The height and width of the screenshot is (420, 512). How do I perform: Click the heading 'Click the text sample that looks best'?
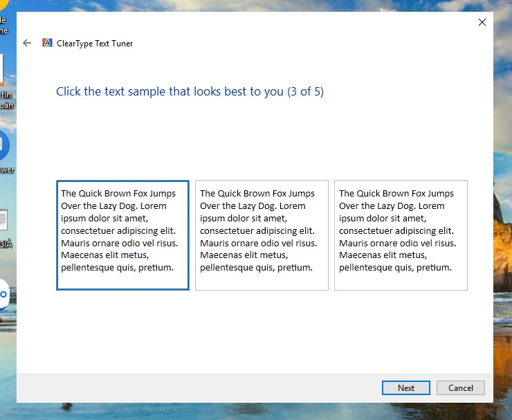coord(190,91)
